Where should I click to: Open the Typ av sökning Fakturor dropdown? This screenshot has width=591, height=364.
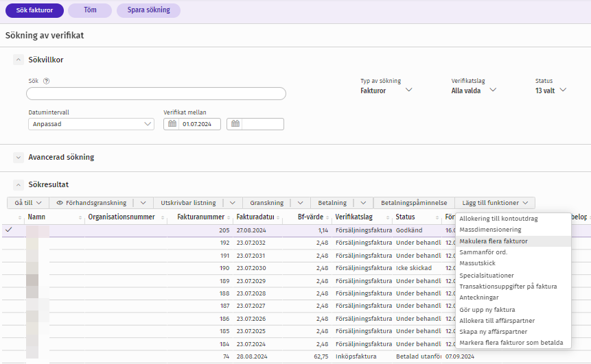click(x=386, y=90)
